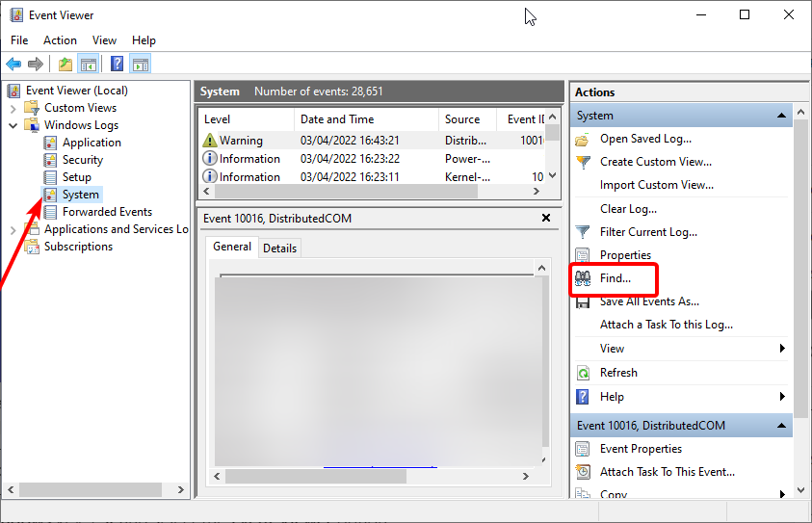Open the Help menu in menu bar
The image size is (812, 523).
click(144, 40)
